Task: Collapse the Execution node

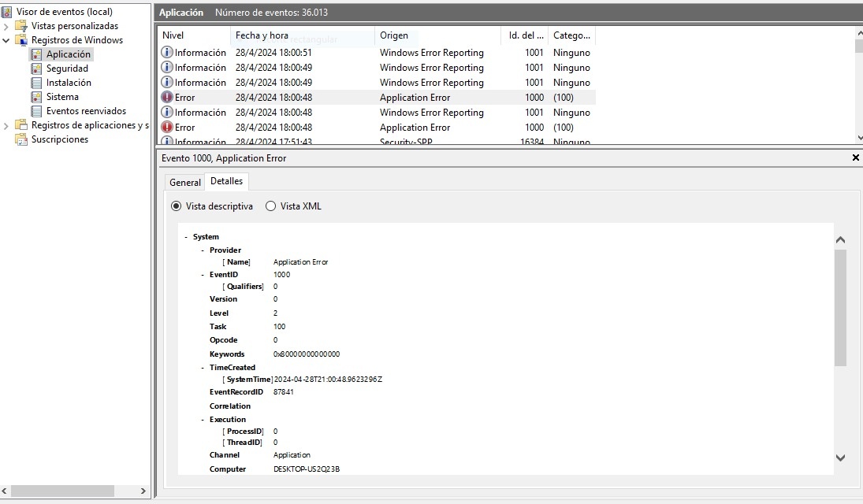Action: click(203, 419)
